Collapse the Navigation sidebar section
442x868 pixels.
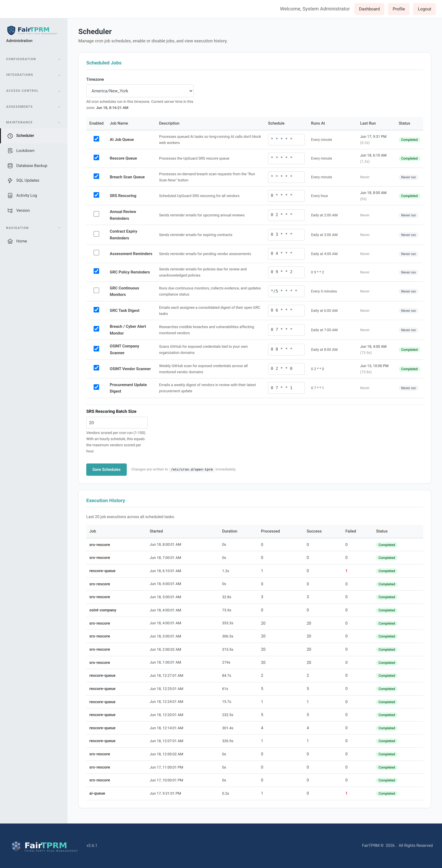pyautogui.click(x=33, y=228)
